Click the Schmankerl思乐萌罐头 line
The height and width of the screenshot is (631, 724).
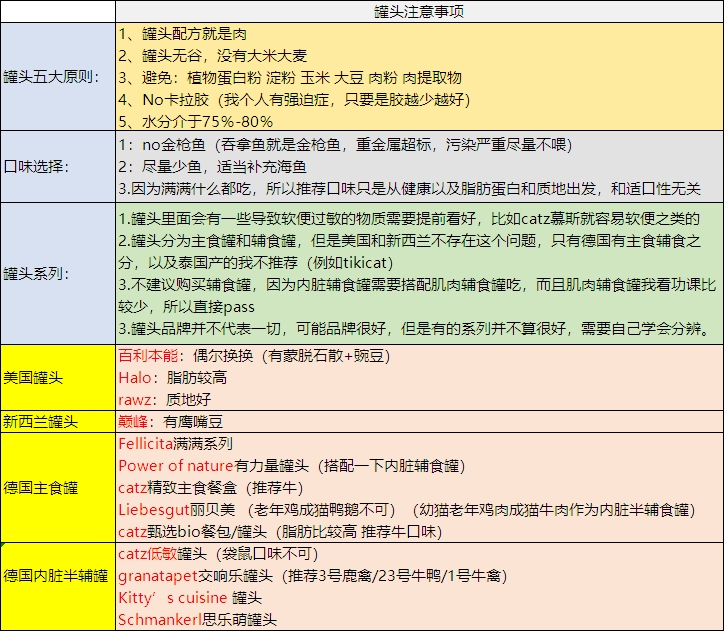[198, 619]
